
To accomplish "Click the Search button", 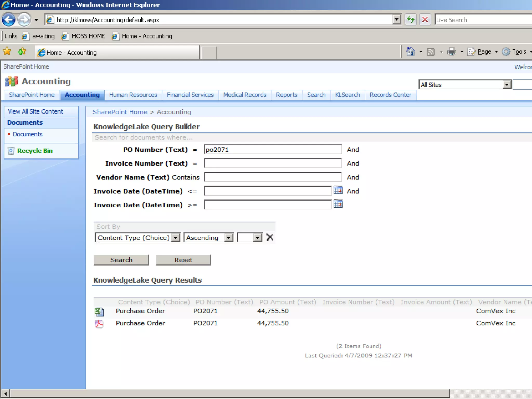I will tap(121, 260).
